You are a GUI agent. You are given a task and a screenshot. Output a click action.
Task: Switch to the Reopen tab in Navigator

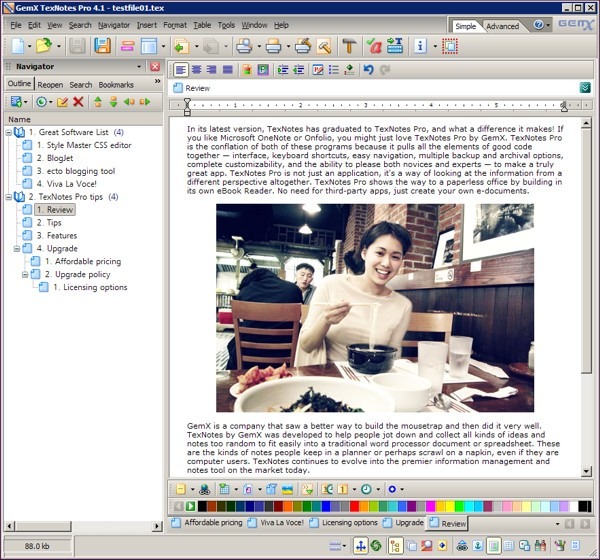tap(50, 85)
